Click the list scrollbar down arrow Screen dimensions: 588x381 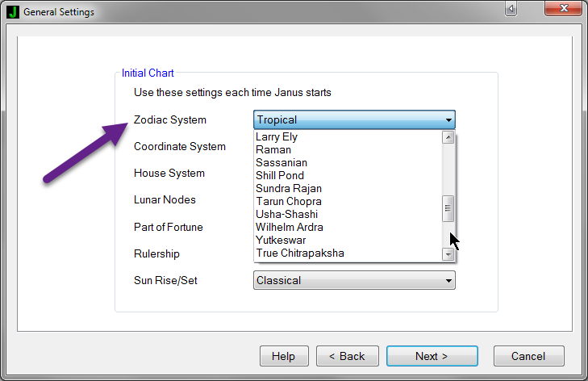[448, 254]
